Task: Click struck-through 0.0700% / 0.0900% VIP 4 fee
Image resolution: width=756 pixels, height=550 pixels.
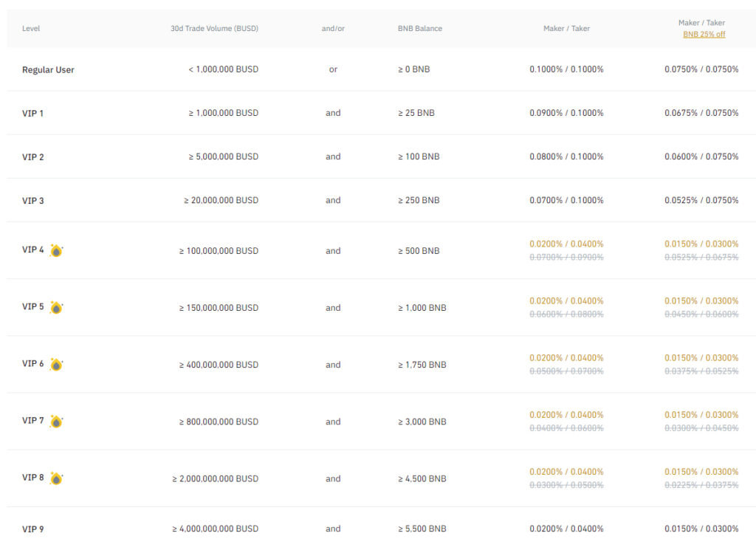Action: click(x=566, y=258)
